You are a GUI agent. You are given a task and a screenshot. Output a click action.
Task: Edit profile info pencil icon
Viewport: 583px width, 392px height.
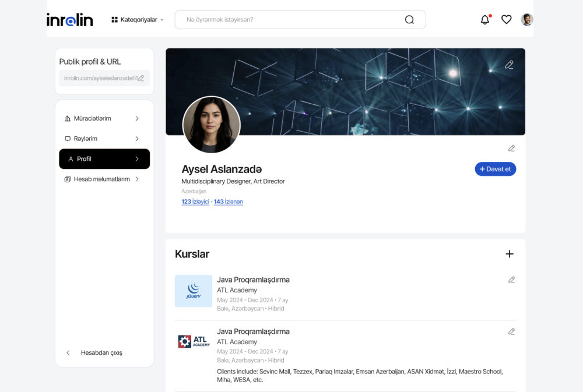coord(511,149)
